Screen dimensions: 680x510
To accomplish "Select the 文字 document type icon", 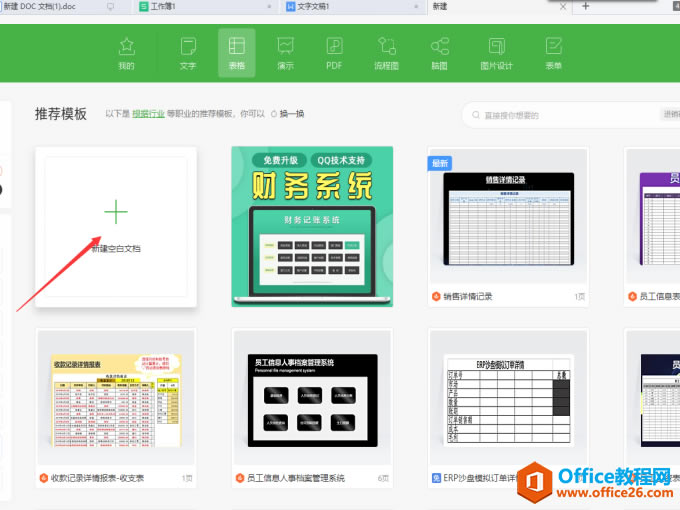I will (x=188, y=47).
